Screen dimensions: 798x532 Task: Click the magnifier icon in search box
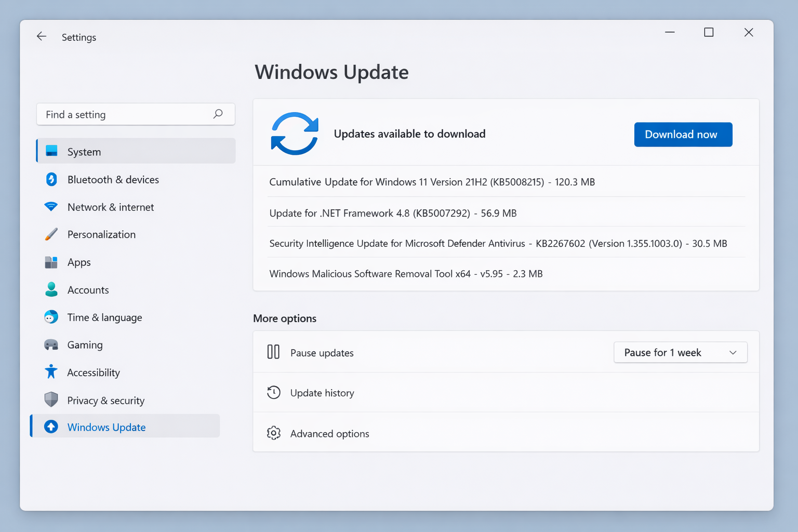click(x=218, y=114)
